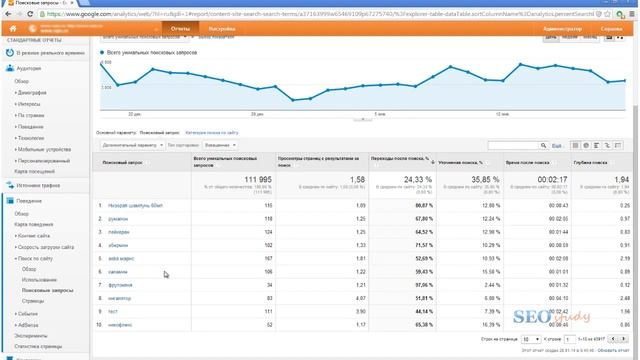Viewport: 640px width, 360px height.
Task: Select the Месяц chart interval
Action: tap(590, 37)
